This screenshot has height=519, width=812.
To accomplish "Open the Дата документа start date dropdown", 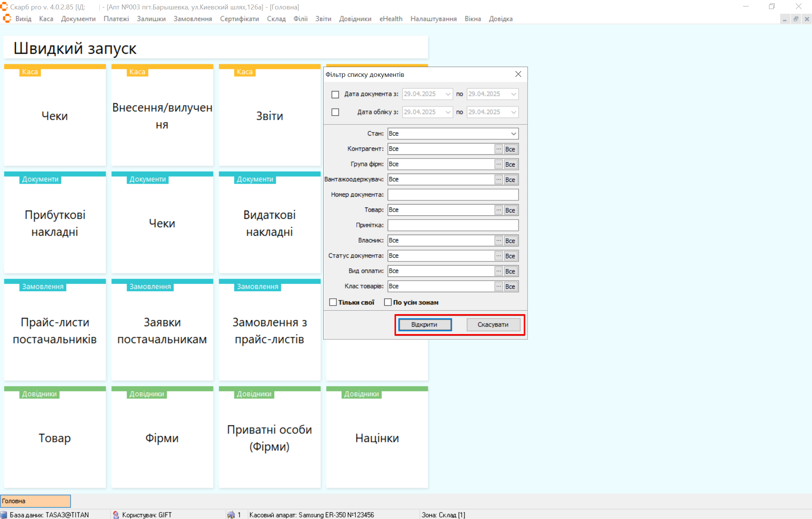I will [x=448, y=94].
